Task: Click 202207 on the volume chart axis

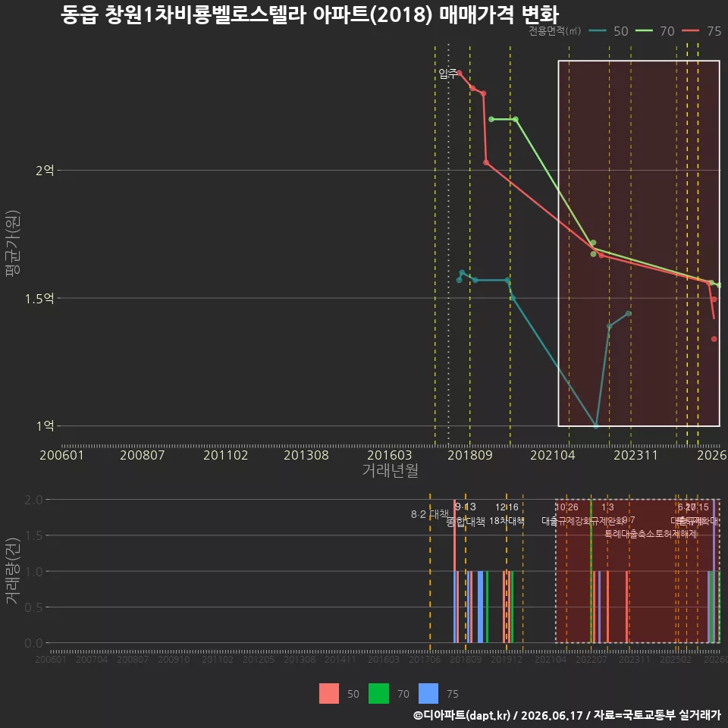Action: coord(591,659)
